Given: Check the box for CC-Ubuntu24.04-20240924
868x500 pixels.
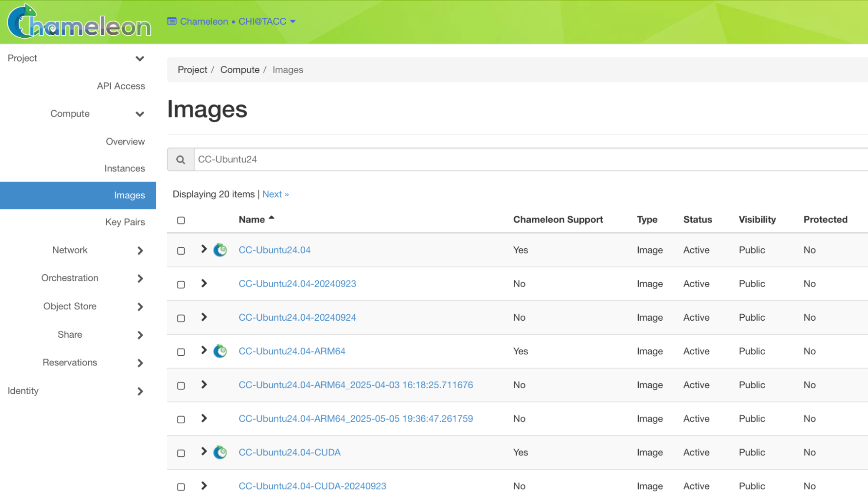Looking at the screenshot, I should [181, 318].
